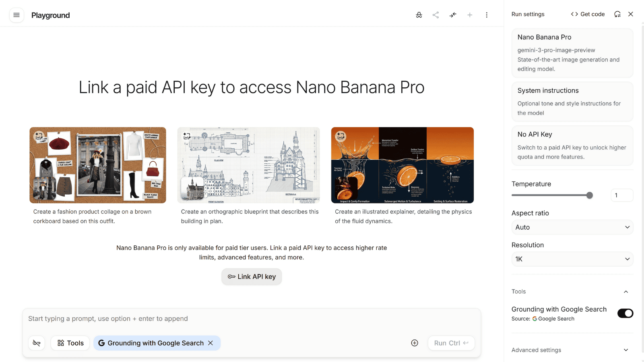The height and width of the screenshot is (362, 644).
Task: Click the key-off icon in prompt bar
Action: tap(37, 343)
